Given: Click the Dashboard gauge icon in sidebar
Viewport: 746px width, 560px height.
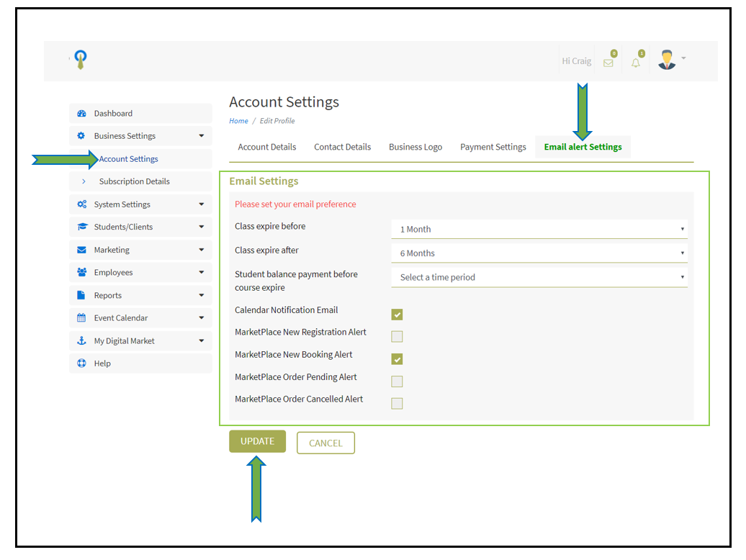Looking at the screenshot, I should pyautogui.click(x=81, y=114).
